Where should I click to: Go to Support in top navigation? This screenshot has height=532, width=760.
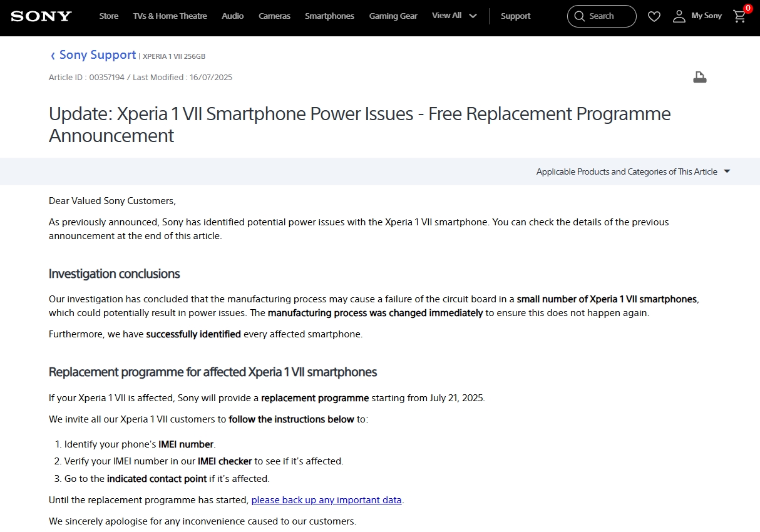click(x=516, y=16)
